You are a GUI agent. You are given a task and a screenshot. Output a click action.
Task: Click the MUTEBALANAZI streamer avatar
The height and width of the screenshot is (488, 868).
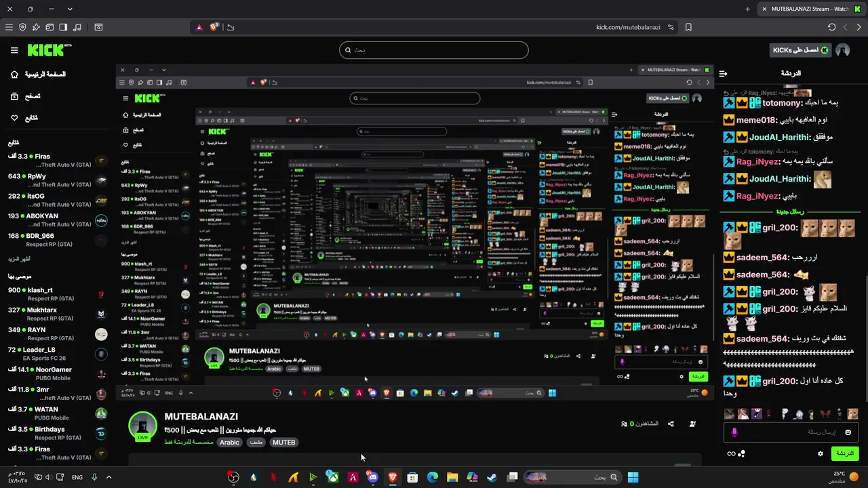[x=143, y=426]
